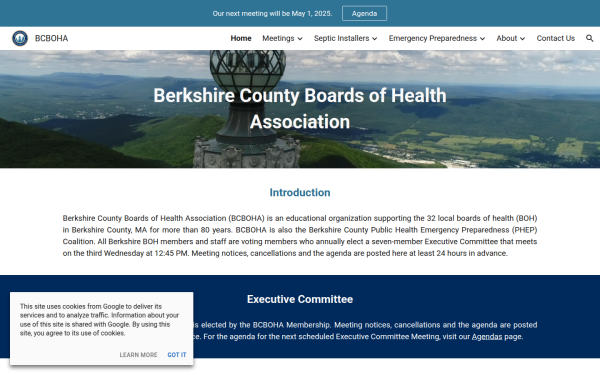Click the BCBOHA round logo icon
600x375 pixels.
coord(20,38)
